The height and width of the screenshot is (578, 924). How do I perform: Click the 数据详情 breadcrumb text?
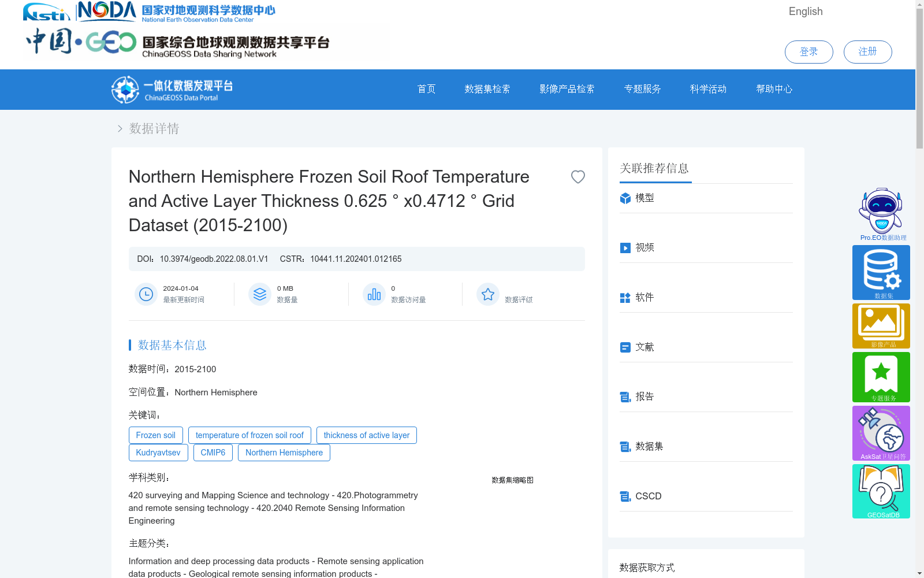click(x=154, y=128)
